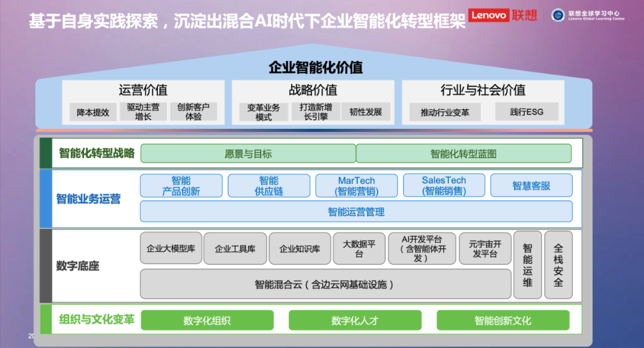Select the 变革业务模式 box

[264, 112]
